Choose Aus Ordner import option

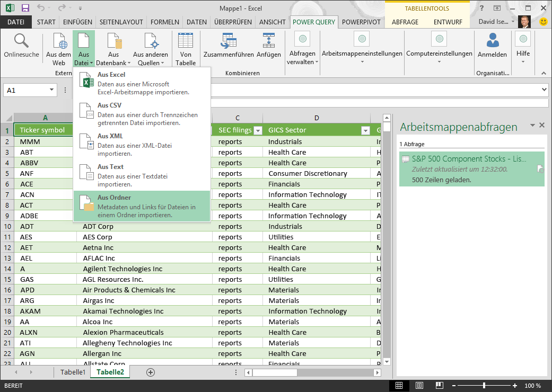tap(142, 206)
